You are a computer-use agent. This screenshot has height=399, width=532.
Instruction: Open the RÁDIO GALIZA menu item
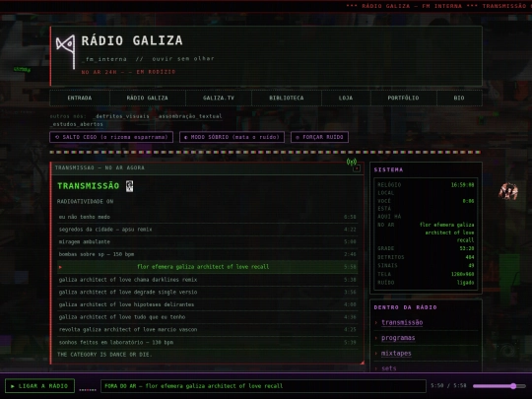pos(147,99)
